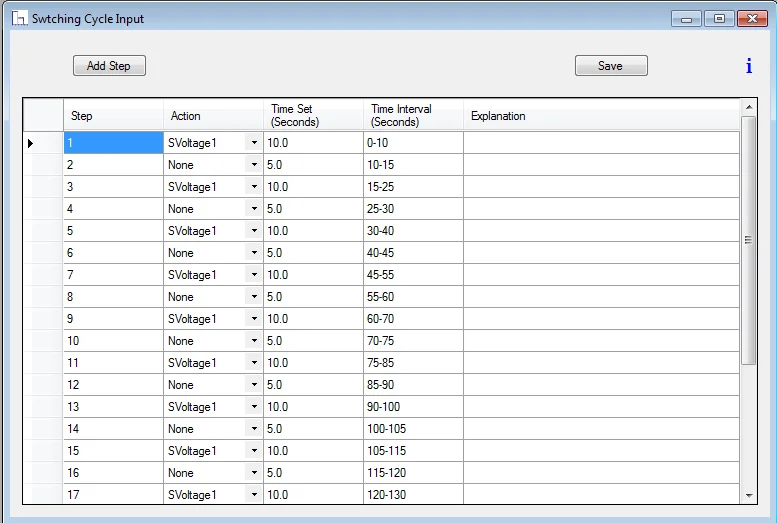Expand Action dropdown arrow in step 14
The image size is (777, 523).
pyautogui.click(x=254, y=429)
